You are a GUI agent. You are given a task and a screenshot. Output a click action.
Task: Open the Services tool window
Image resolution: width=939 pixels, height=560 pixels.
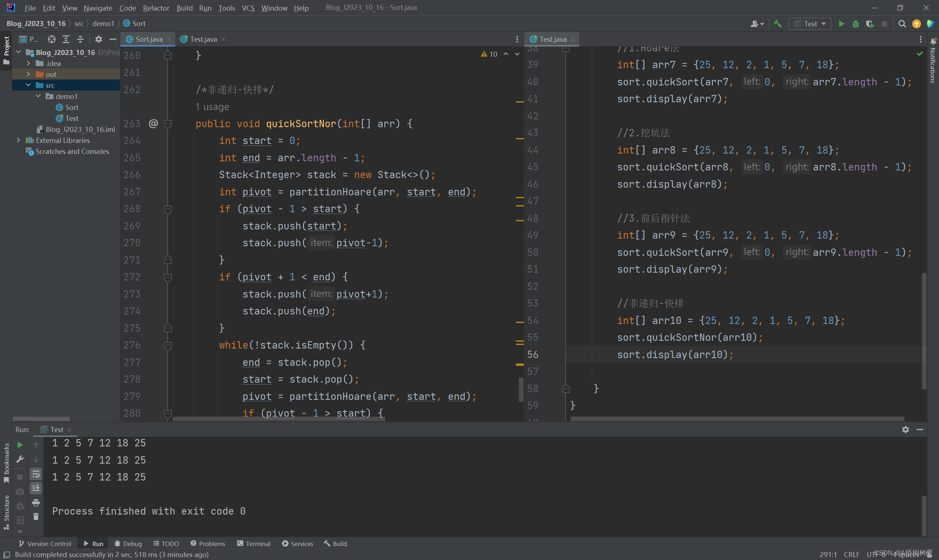297,544
